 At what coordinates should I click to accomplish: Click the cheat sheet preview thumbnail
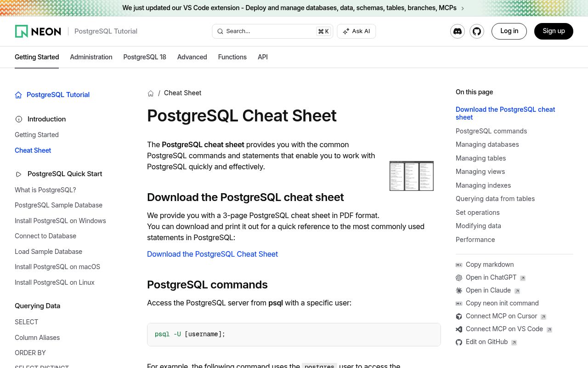[x=411, y=176]
